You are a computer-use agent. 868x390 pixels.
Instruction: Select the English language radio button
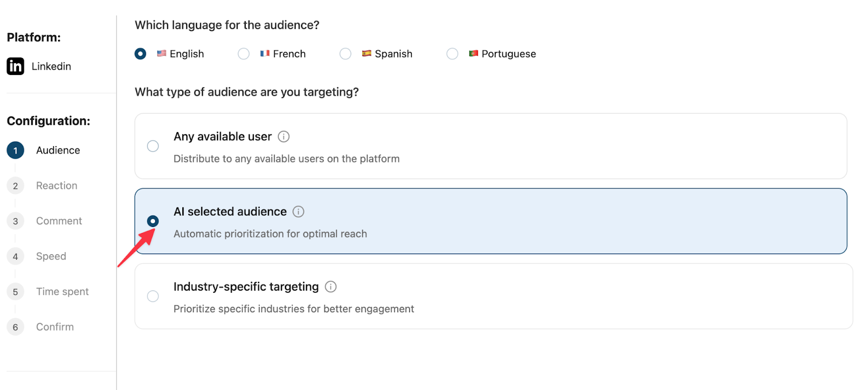point(141,54)
